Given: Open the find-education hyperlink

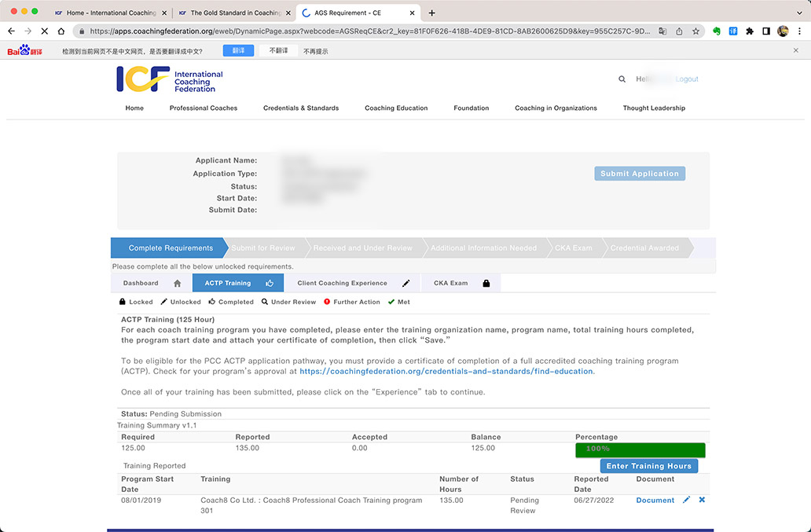Looking at the screenshot, I should pos(446,372).
